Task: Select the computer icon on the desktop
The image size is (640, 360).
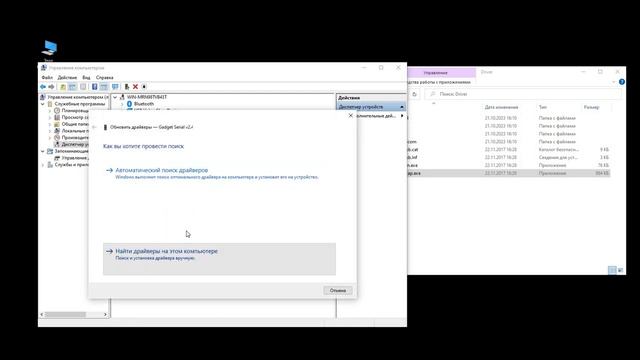Action: [49, 48]
